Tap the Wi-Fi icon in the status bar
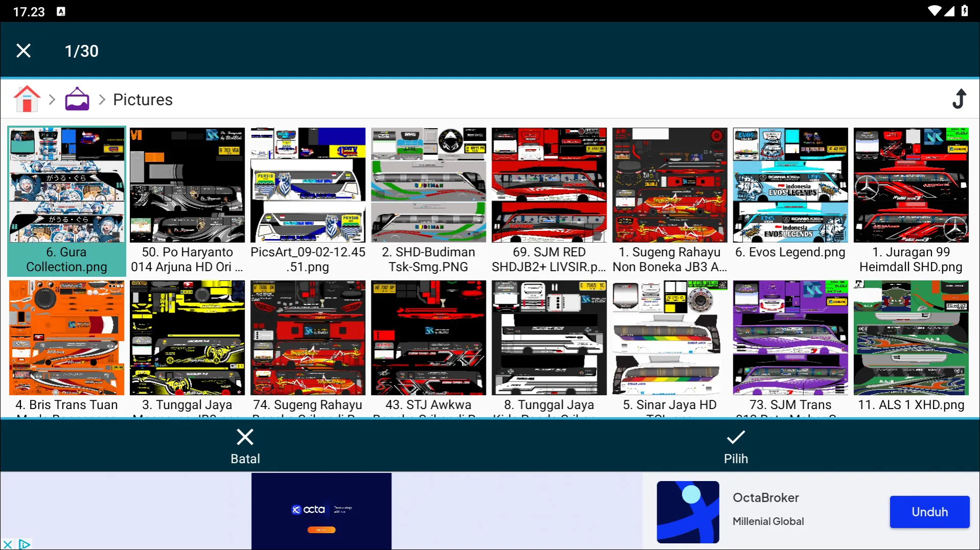The width and height of the screenshot is (980, 550). click(x=935, y=11)
